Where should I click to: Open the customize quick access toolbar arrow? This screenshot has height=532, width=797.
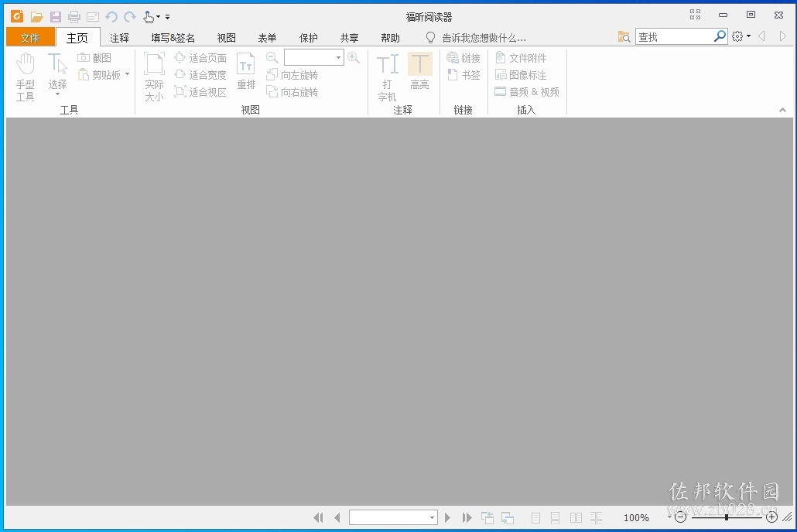(167, 17)
